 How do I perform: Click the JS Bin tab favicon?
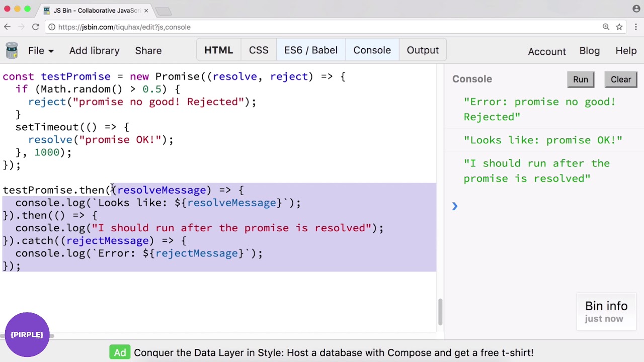(47, 11)
